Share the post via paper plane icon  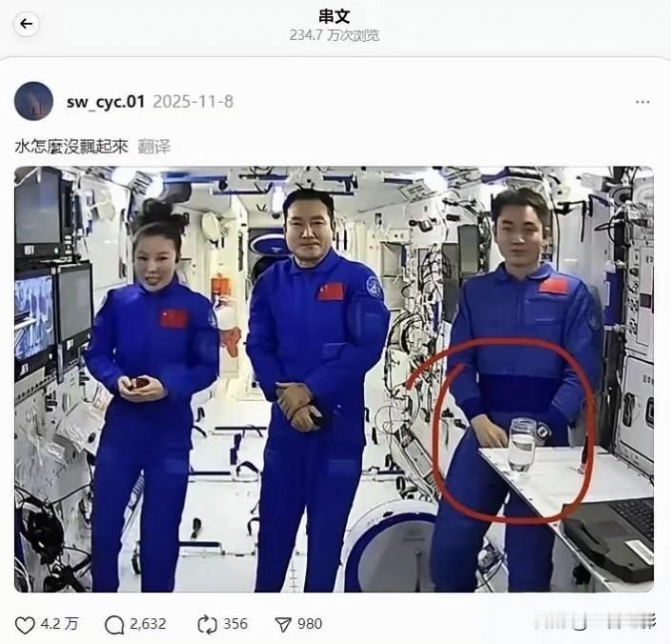pyautogui.click(x=283, y=625)
